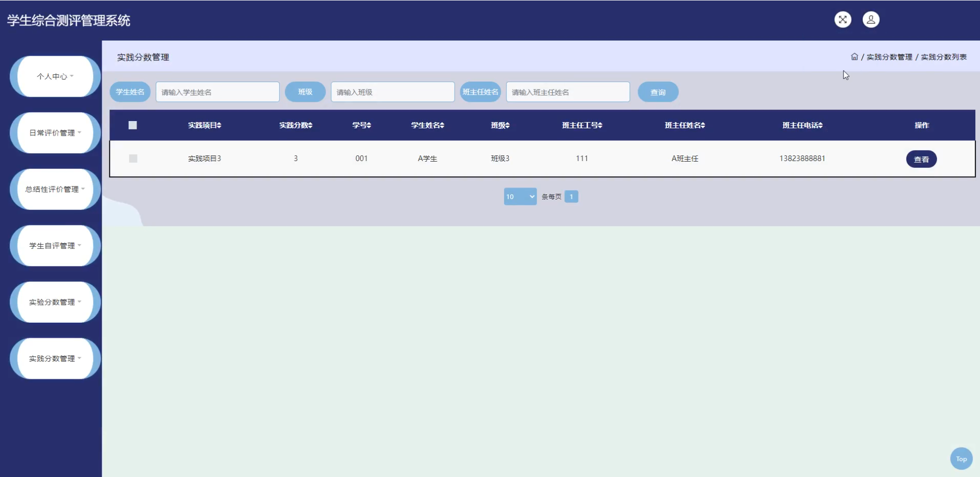Sort by 实践项目 column arrows

(x=219, y=125)
